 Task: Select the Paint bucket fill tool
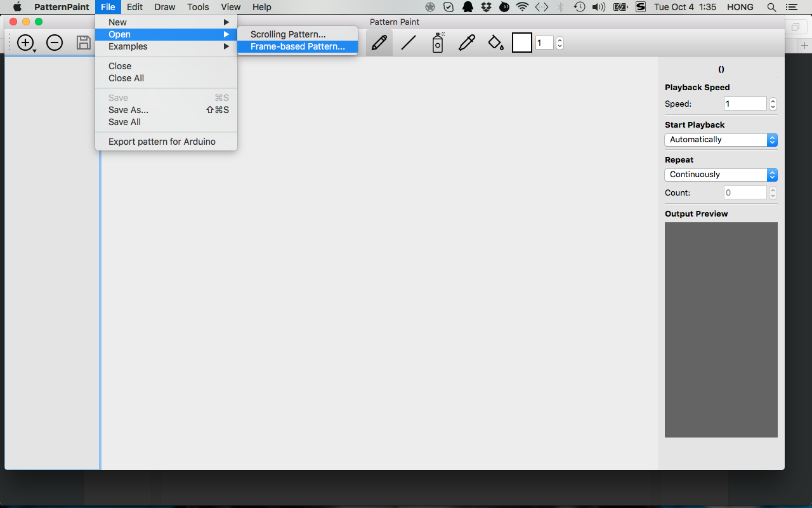496,43
